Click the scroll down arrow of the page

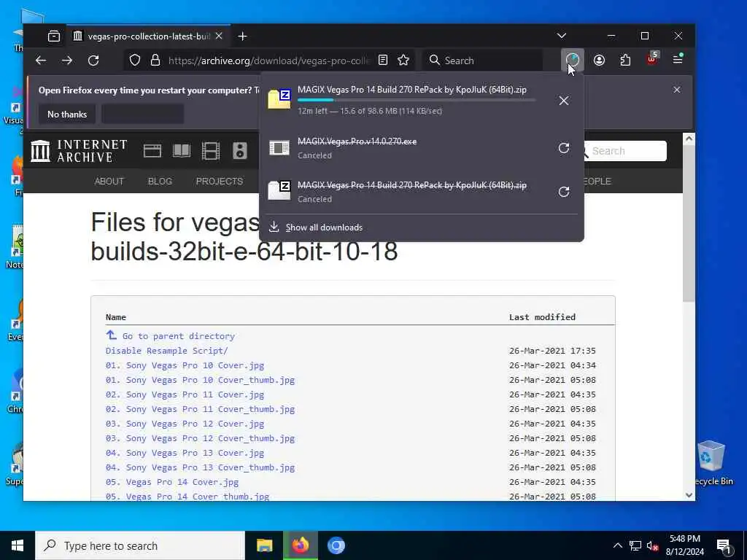pos(689,495)
